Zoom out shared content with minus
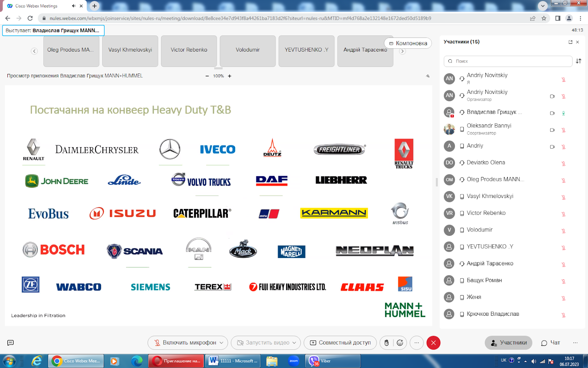This screenshot has height=368, width=588. click(207, 76)
